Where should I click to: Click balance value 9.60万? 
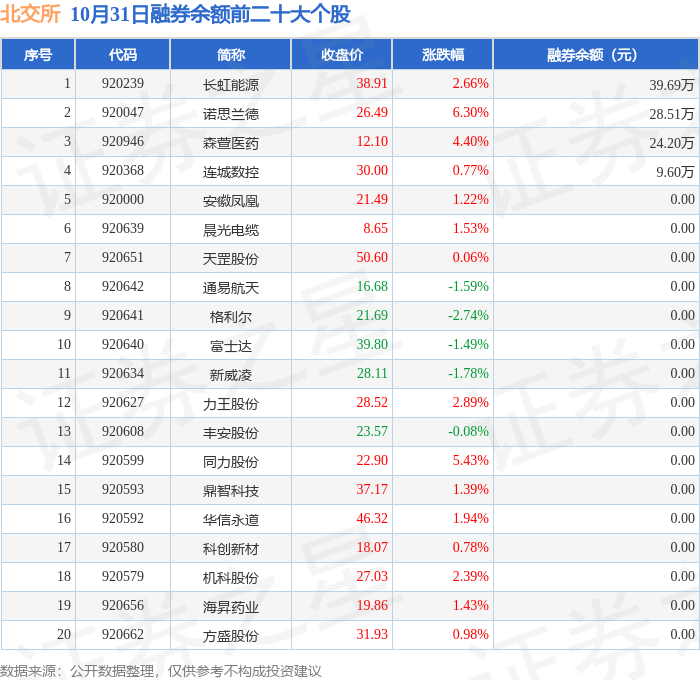(675, 171)
